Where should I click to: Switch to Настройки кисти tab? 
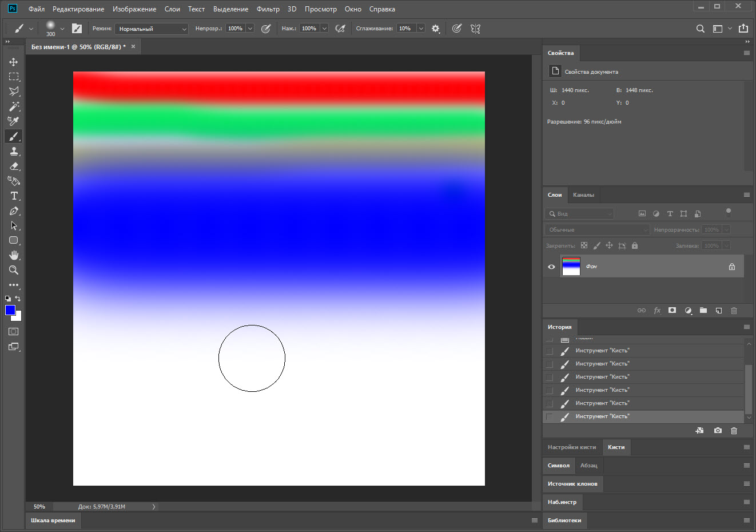[572, 447]
